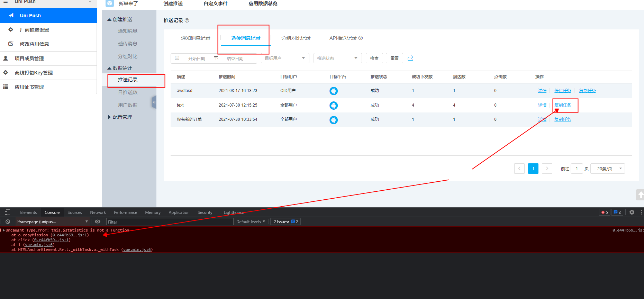The image size is (644, 299).
Task: Select 厂商推送设置 in the left sidebar
Action: (34, 30)
